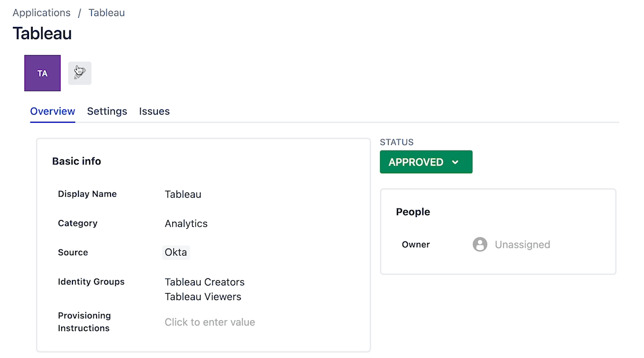Go to Applications breadcrumb link

tap(41, 13)
